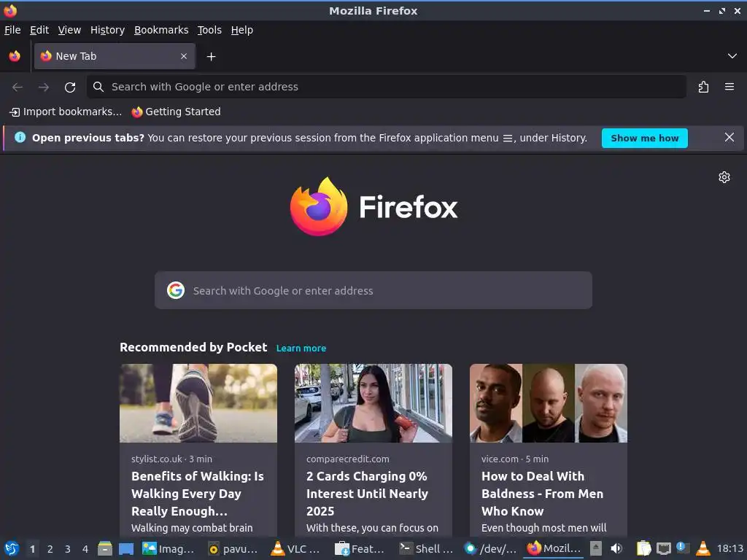Open the woman with card article thumbnail
This screenshot has width=747, height=560.
pos(373,403)
